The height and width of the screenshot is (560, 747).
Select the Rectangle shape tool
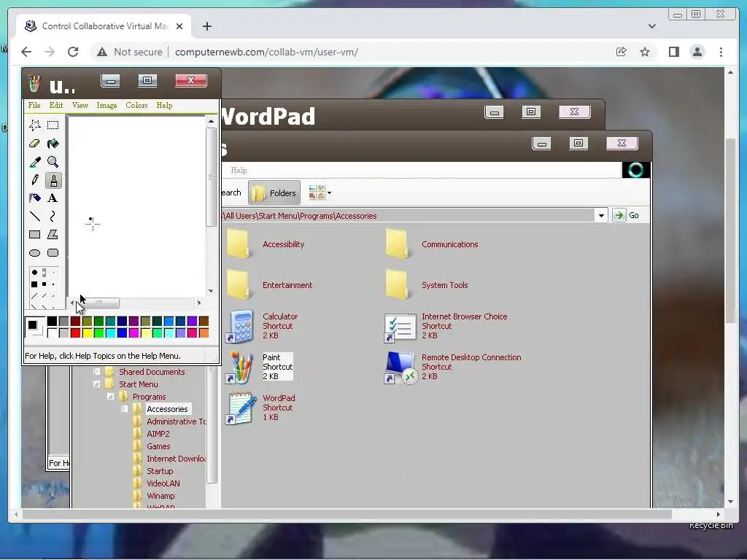(x=35, y=234)
